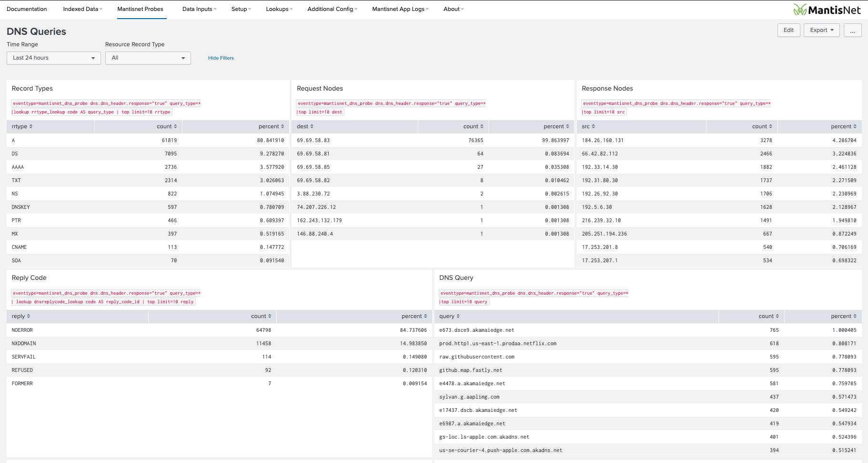Open the Time Range dropdown
This screenshot has width=868, height=463.
point(54,58)
